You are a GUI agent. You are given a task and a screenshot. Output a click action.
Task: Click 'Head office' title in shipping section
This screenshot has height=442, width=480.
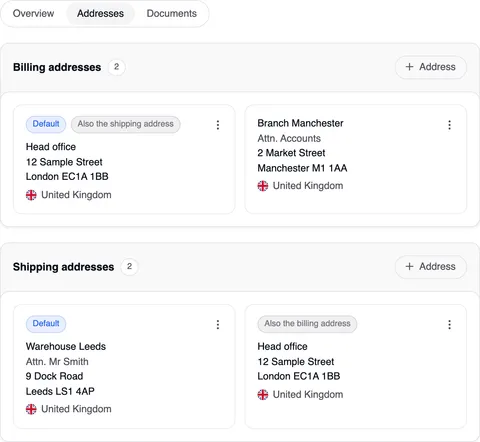(x=282, y=347)
